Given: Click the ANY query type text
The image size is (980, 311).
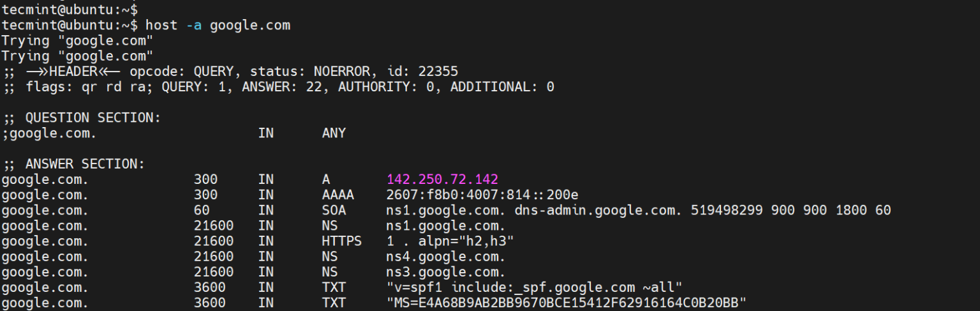Looking at the screenshot, I should coord(334,133).
